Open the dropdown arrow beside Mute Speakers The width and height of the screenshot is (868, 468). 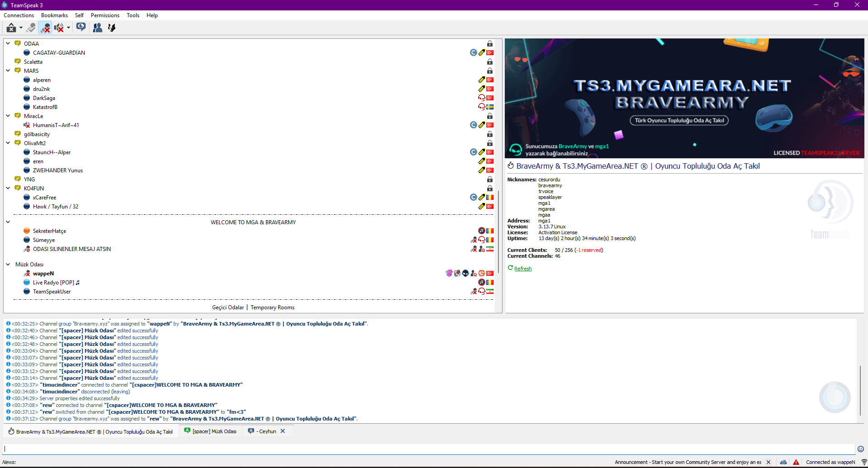click(68, 28)
